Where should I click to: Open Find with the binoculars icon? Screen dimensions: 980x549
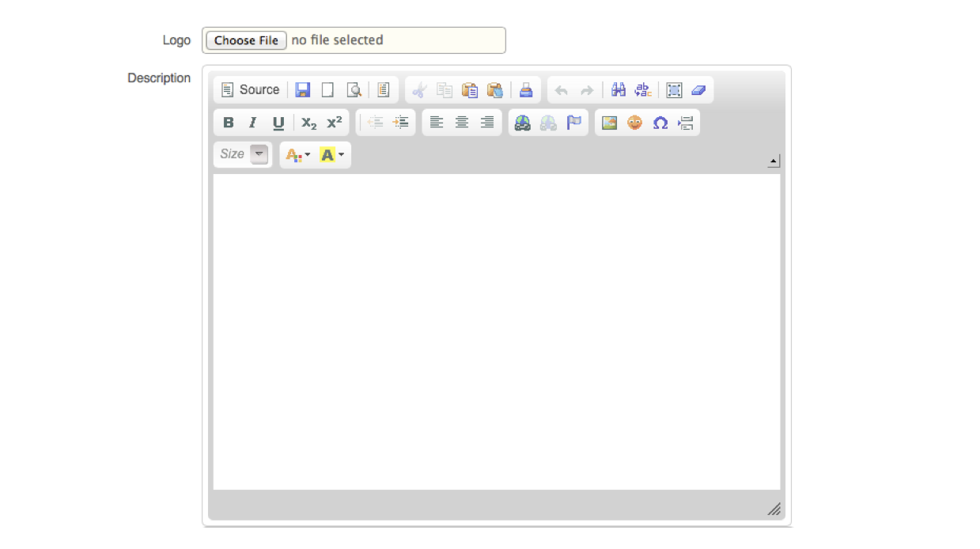[x=619, y=90]
